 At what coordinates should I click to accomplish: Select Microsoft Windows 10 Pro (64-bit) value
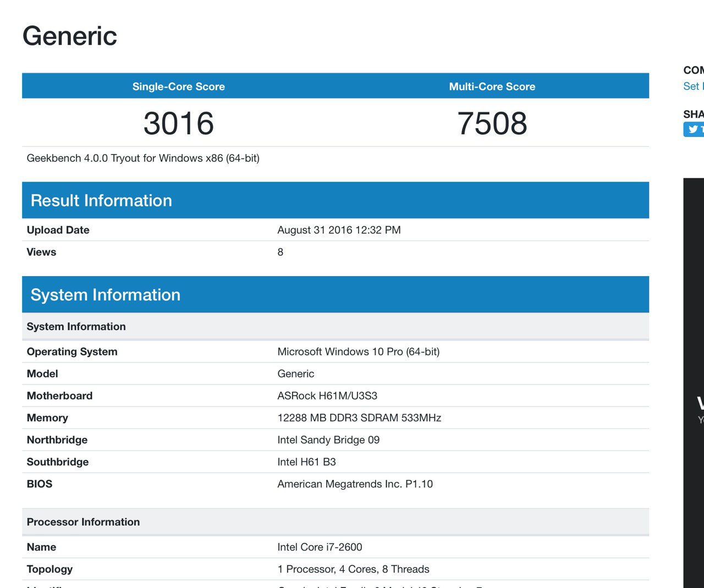[x=359, y=351]
